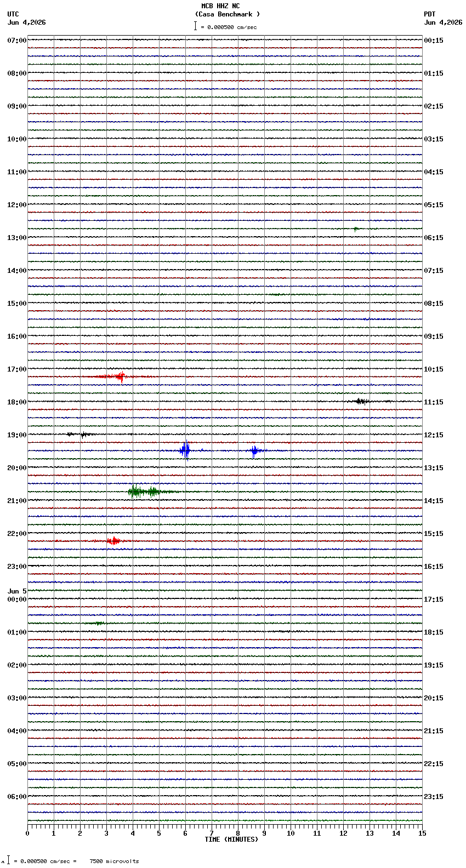Click the 7 minute axis tick label

pos(212,833)
